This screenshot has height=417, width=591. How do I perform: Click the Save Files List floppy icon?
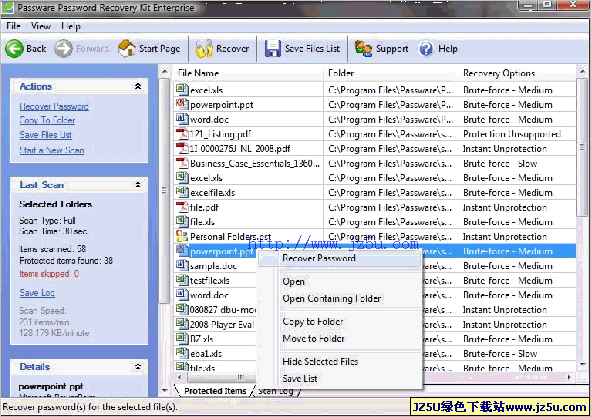pos(273,49)
